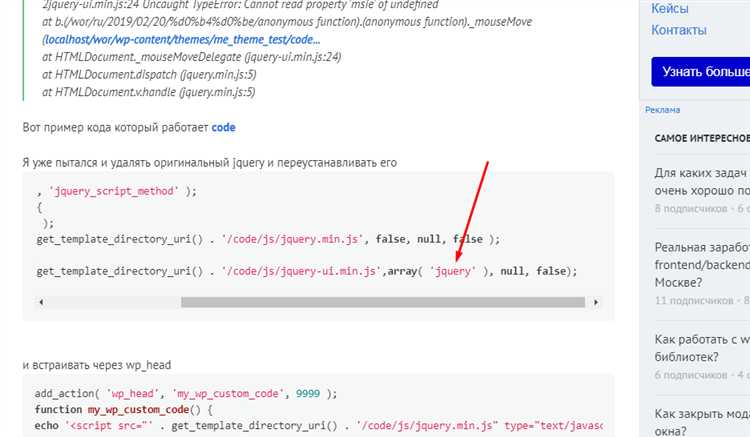Click line 'at HTMLDocument._mouseMoveDelegate'

point(191,57)
